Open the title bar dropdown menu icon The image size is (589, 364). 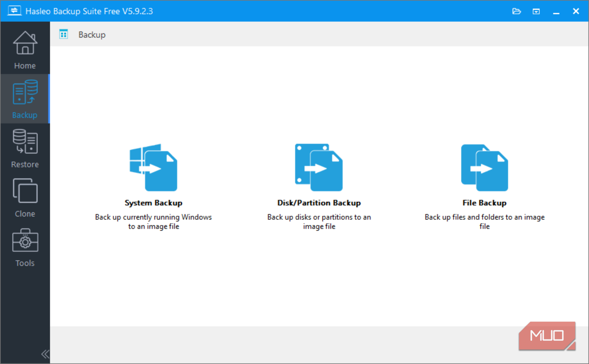(536, 11)
